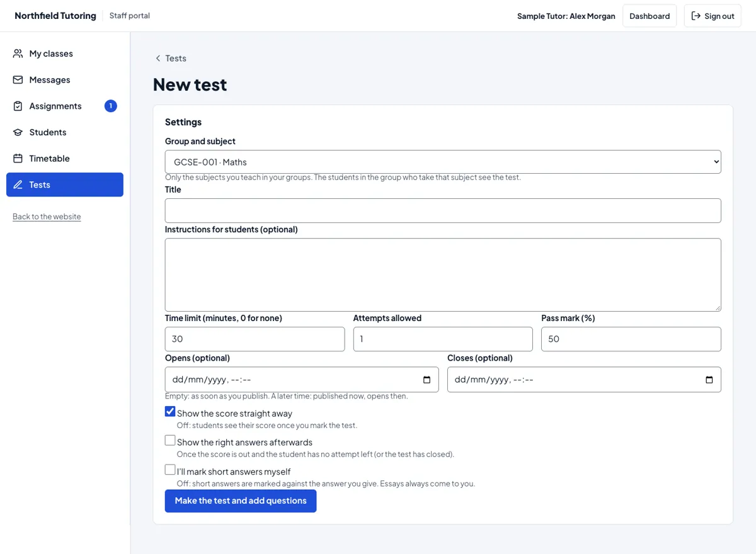Image resolution: width=756 pixels, height=554 pixels.
Task: Click the Assignments clipboard icon
Action: click(x=18, y=106)
